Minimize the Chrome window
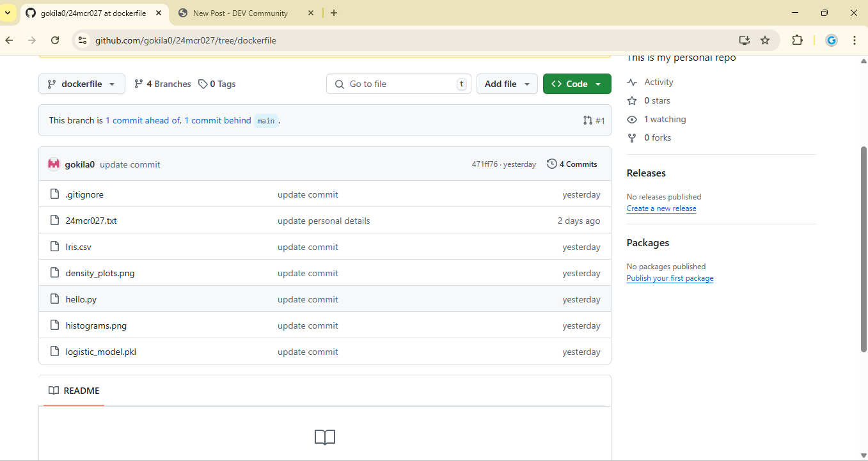868x461 pixels. click(x=795, y=13)
